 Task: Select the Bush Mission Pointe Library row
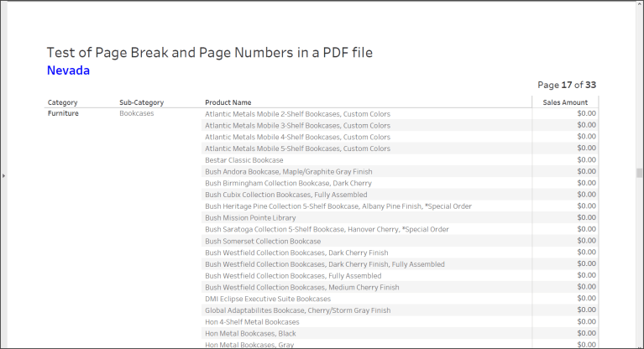click(x=250, y=217)
